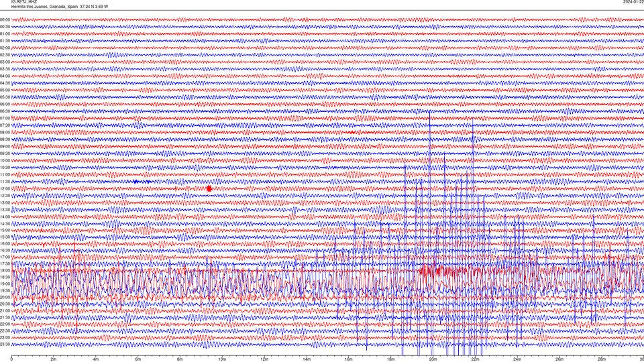
Task: Click the Hermita tres Juanes, Granada location line
Action: coord(60,7)
